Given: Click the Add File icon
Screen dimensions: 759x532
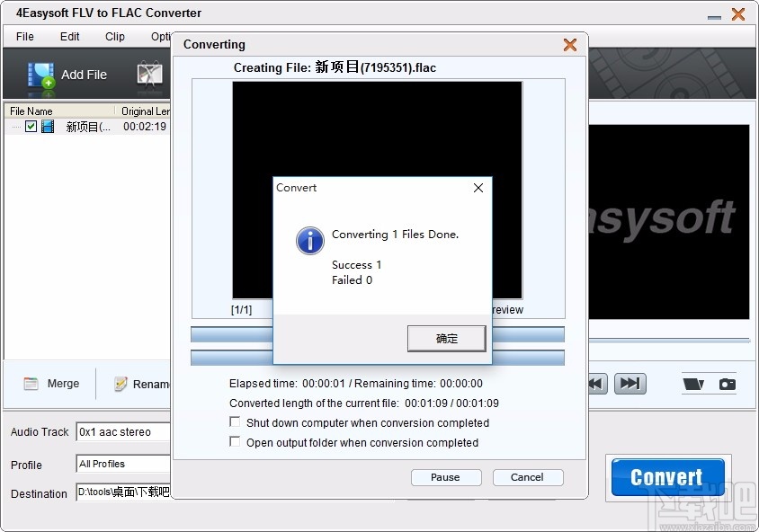Looking at the screenshot, I should click(x=40, y=74).
